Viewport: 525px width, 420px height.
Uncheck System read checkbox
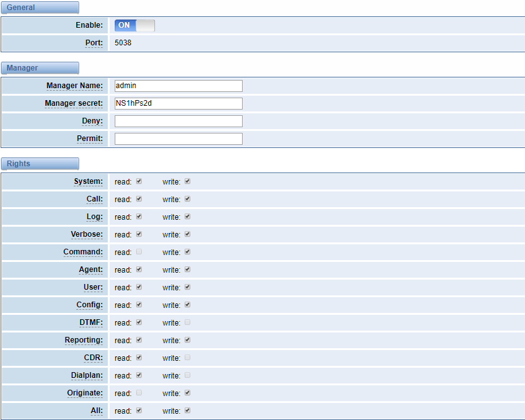point(139,181)
